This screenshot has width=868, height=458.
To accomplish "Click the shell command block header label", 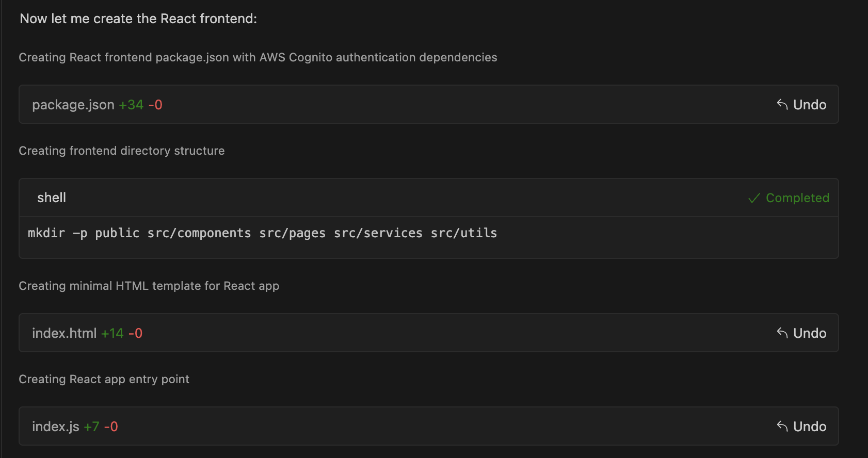I will click(52, 198).
